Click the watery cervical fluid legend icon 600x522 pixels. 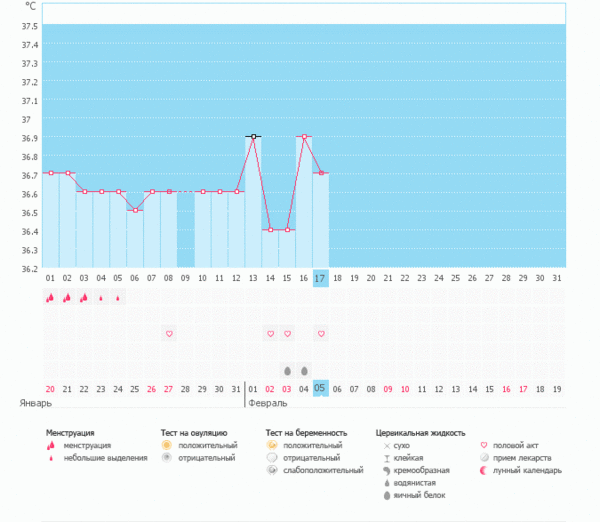click(x=386, y=482)
